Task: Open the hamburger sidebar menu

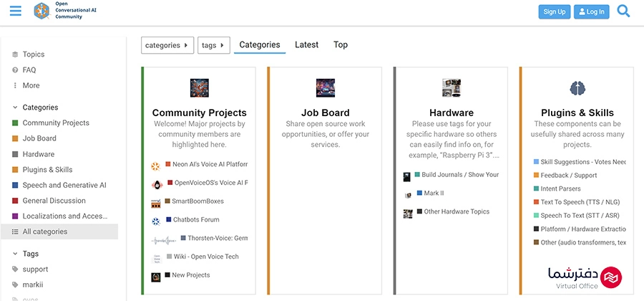Action: [x=15, y=11]
